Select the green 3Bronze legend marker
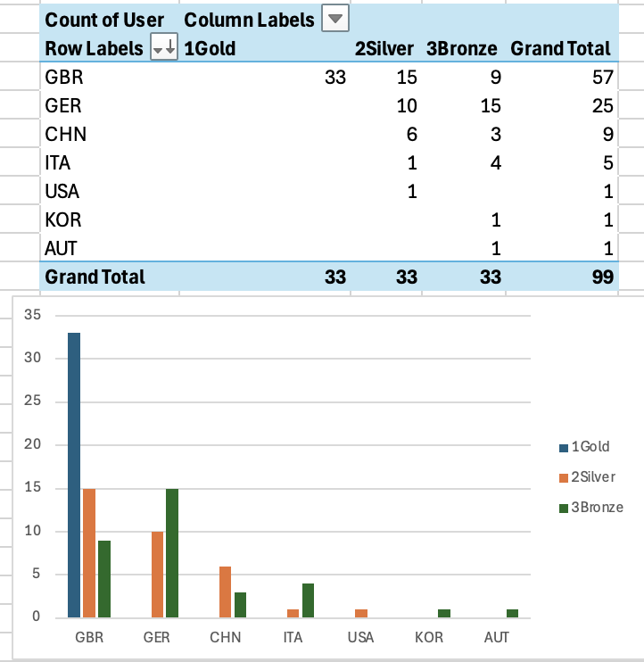 (x=563, y=508)
